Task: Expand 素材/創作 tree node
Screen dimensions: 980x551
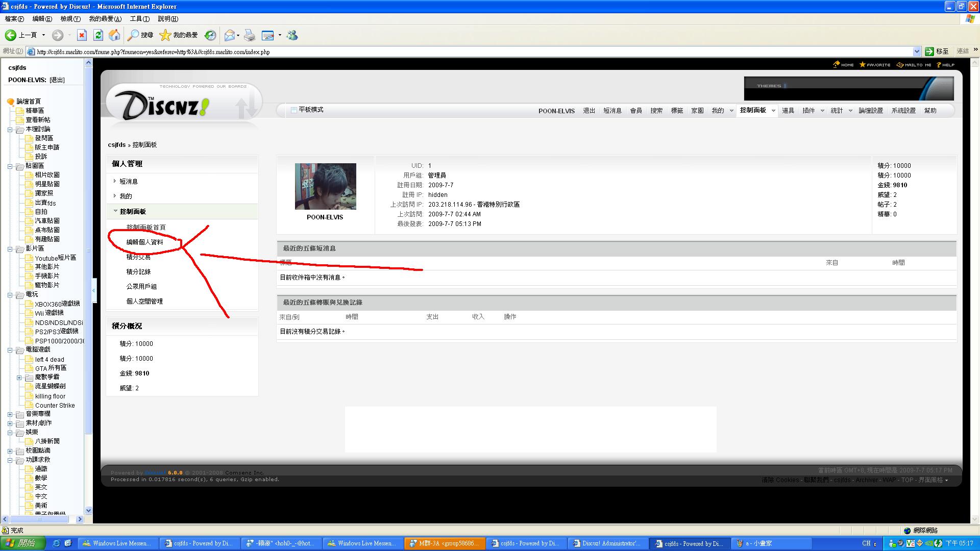Action: (x=10, y=423)
